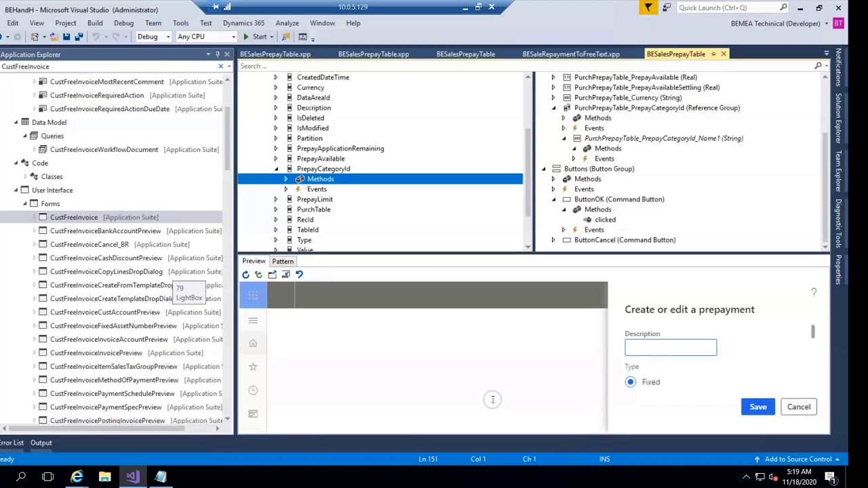The image size is (868, 488).
Task: Open the Properties side tab
Action: (x=838, y=270)
